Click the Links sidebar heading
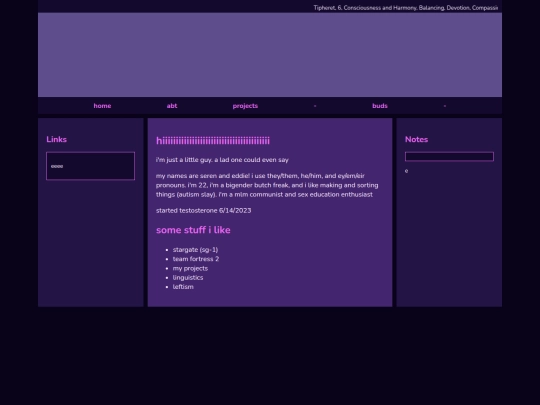The height and width of the screenshot is (405, 540). (x=56, y=139)
